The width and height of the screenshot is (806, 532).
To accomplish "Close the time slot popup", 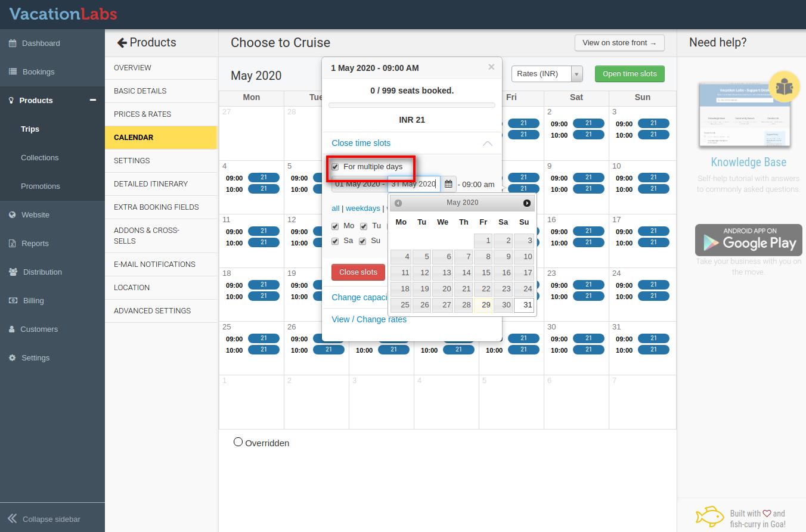I will 491,67.
